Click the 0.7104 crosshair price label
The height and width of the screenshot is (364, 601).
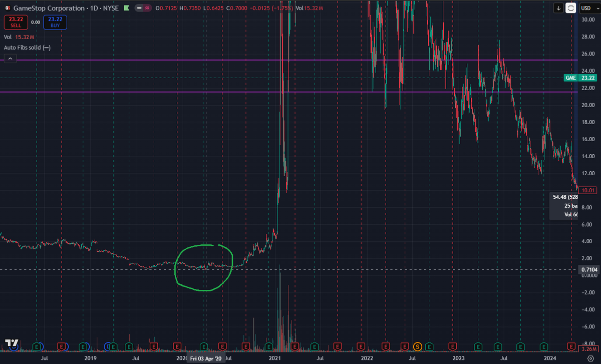[x=588, y=269]
